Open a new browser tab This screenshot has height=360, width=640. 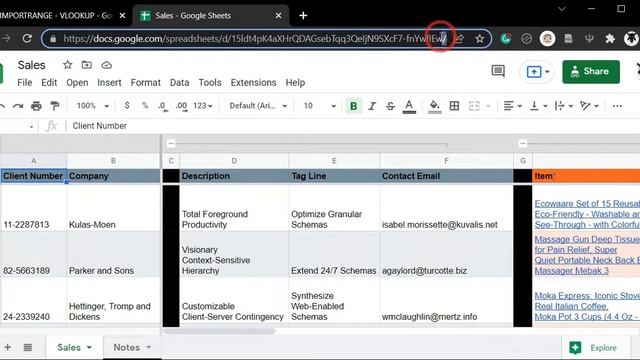coord(303,16)
